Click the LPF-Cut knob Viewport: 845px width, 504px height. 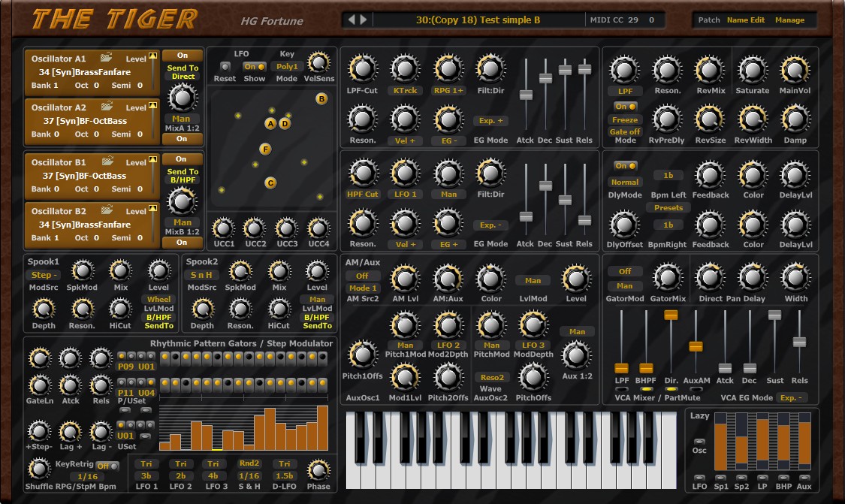click(363, 68)
